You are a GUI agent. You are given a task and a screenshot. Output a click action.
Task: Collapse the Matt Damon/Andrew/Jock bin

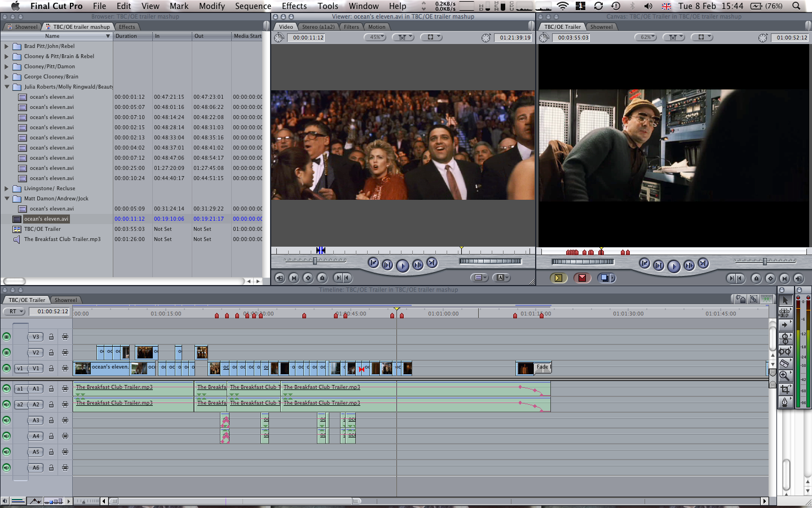click(x=7, y=199)
